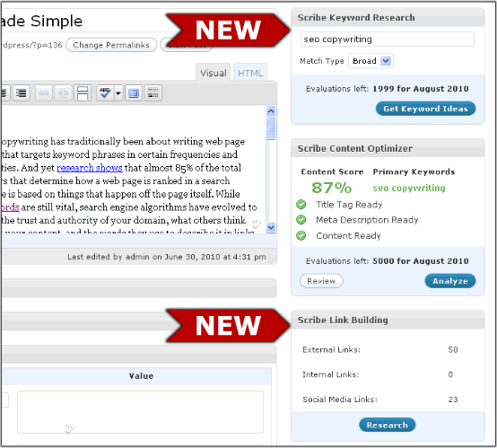
Task: Click the unlink broken chain icon
Action: tap(63, 93)
